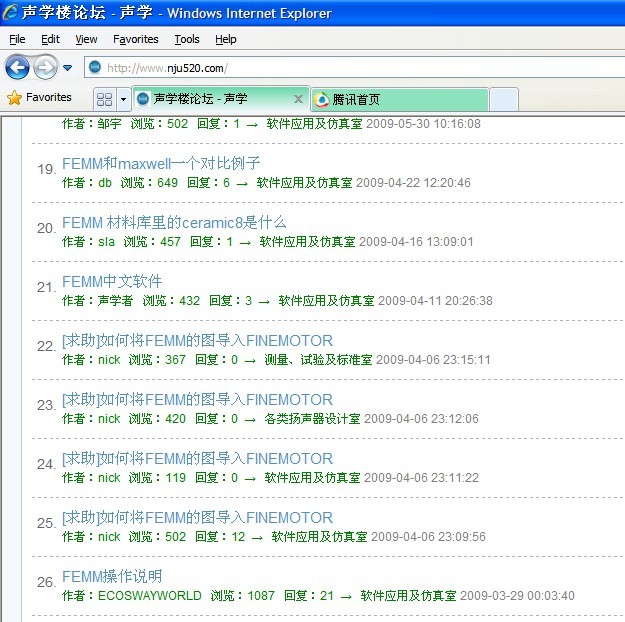Open the File menu
Viewport: 625px width, 622px height.
17,39
